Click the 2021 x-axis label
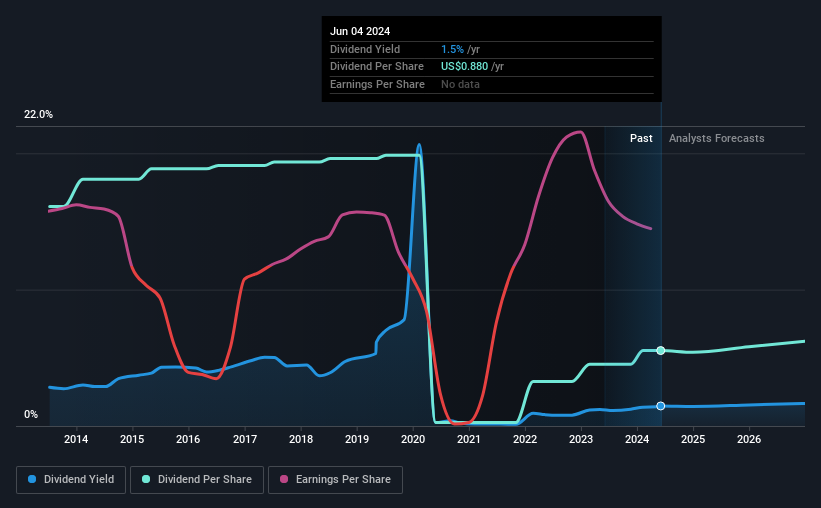The width and height of the screenshot is (821, 508). point(469,439)
